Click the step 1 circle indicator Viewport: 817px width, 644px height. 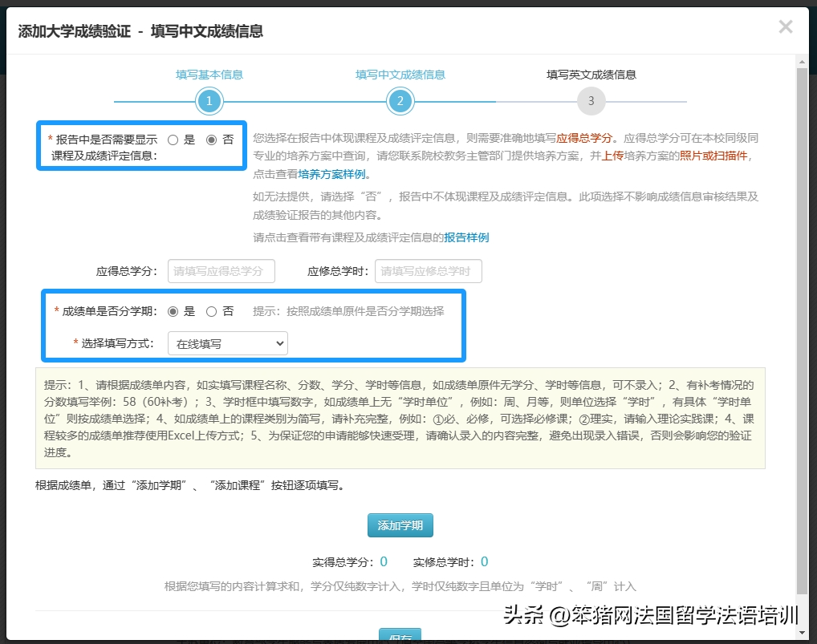click(209, 101)
